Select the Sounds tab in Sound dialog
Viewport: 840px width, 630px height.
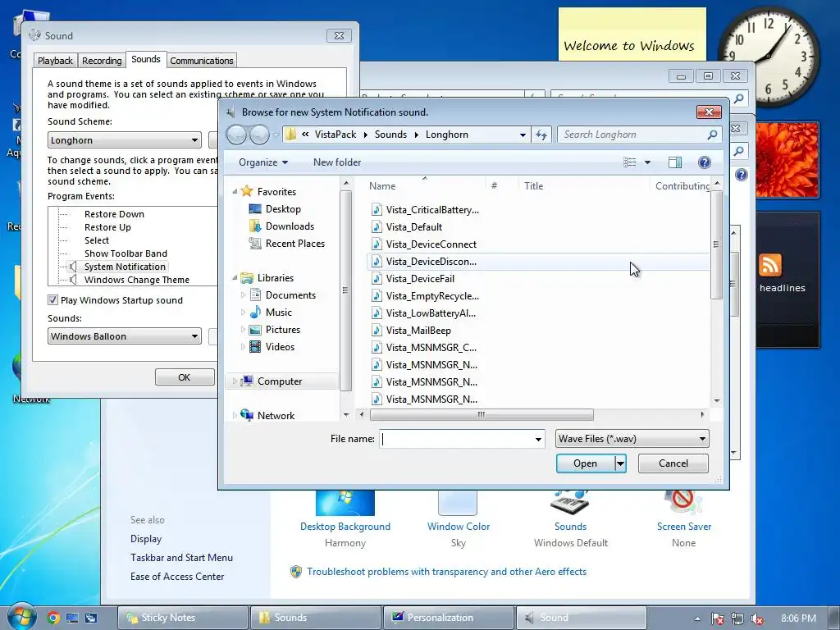point(146,59)
